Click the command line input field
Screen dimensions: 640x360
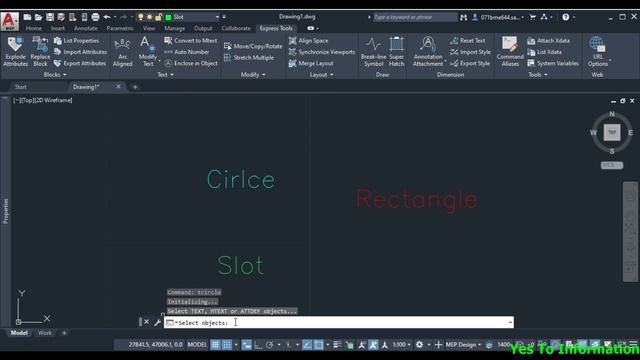click(x=339, y=322)
